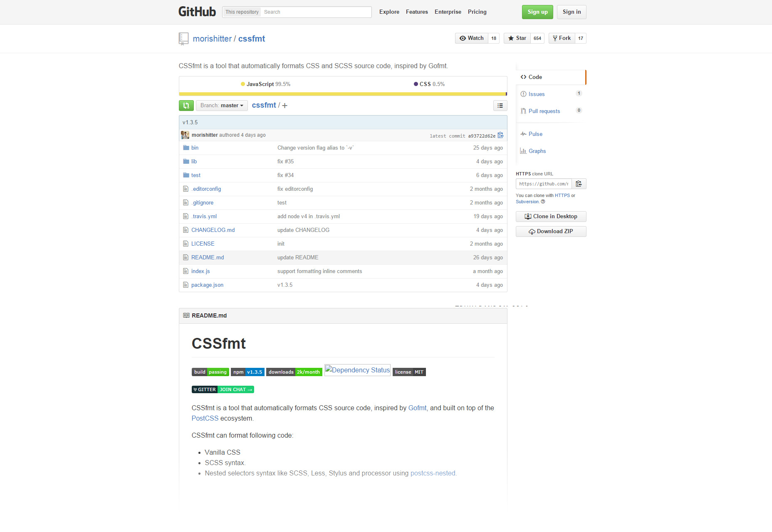Click the Gitter Join Chat badge
772x532 pixels.
223,389
